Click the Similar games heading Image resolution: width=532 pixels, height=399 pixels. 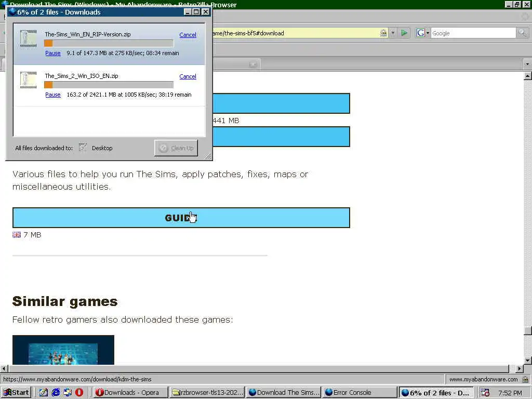(x=65, y=301)
